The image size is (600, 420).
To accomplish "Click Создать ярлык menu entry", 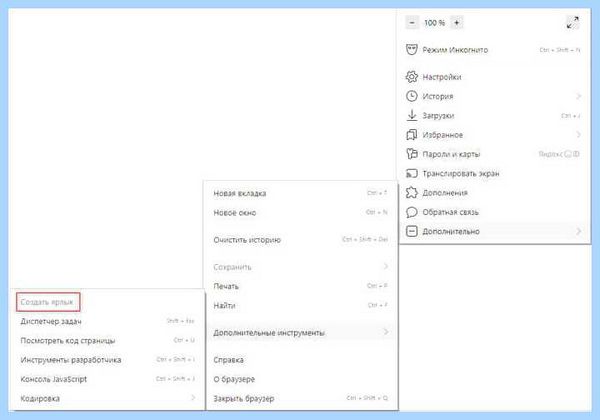I will point(48,302).
